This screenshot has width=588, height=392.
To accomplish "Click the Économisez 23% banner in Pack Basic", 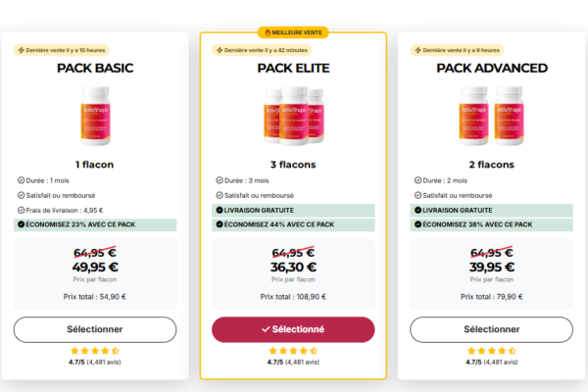I will pyautogui.click(x=95, y=224).
